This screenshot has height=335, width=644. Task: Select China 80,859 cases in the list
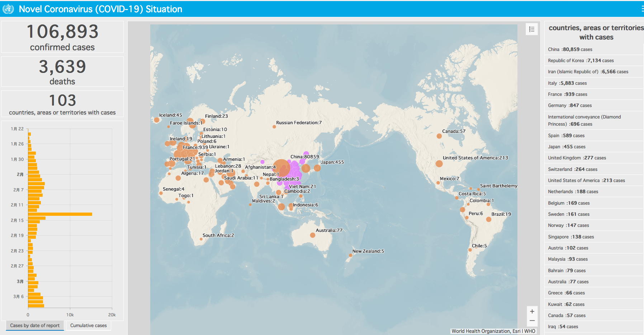(x=594, y=50)
